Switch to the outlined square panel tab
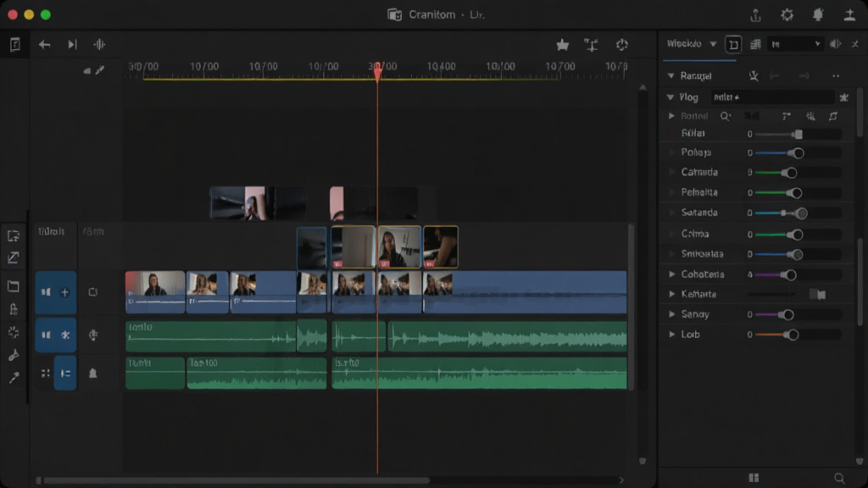The height and width of the screenshot is (488, 868). coord(733,44)
